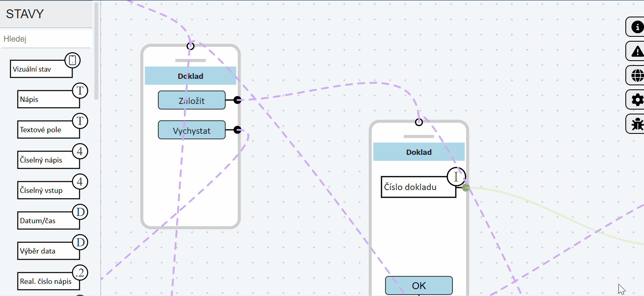644x296 pixels.
Task: Select the Vizuální stav phone icon
Action: pyautogui.click(x=73, y=60)
